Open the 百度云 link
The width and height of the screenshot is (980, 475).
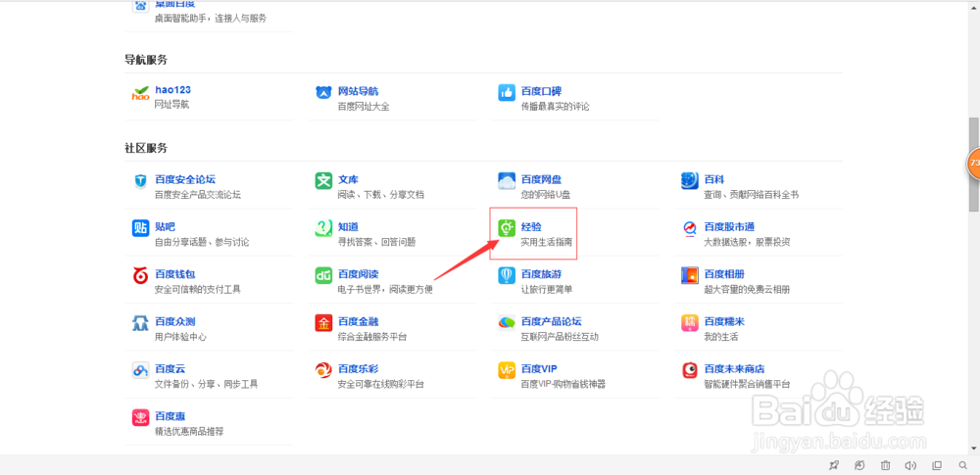tap(170, 369)
